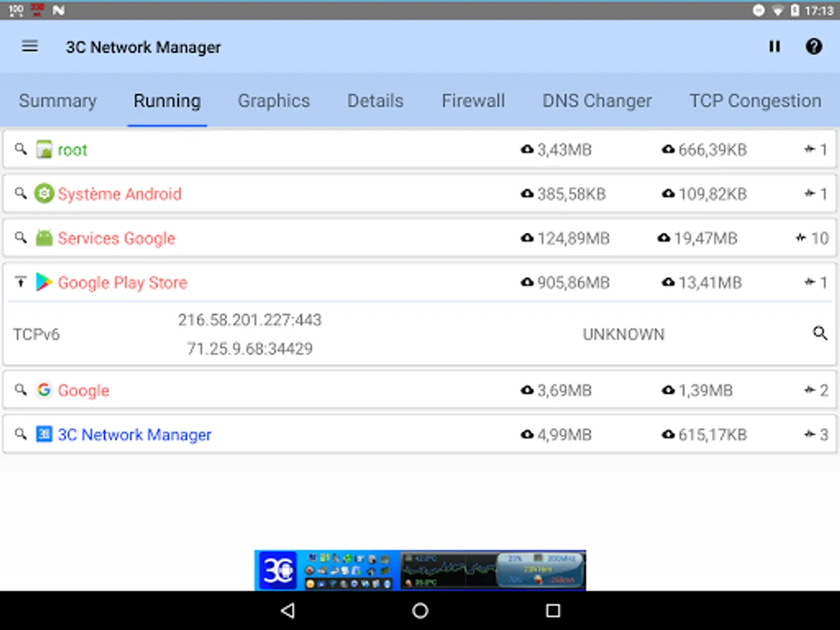Click the upload cloud icon beside 666,39KB
840x630 pixels.
(x=668, y=149)
